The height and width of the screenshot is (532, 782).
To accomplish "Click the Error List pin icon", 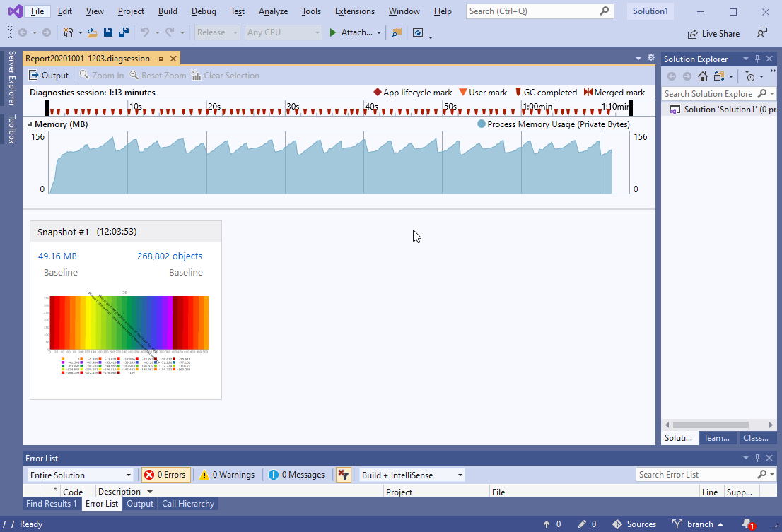I will (757, 458).
